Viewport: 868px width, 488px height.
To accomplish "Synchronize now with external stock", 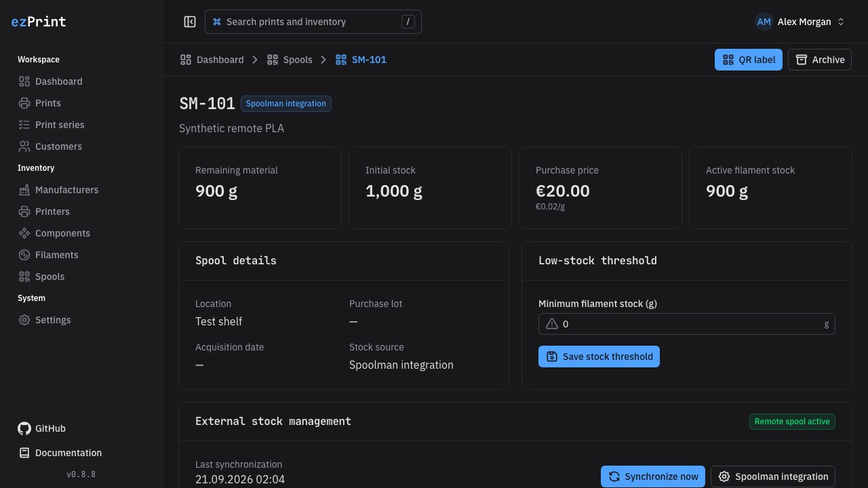I will click(653, 476).
